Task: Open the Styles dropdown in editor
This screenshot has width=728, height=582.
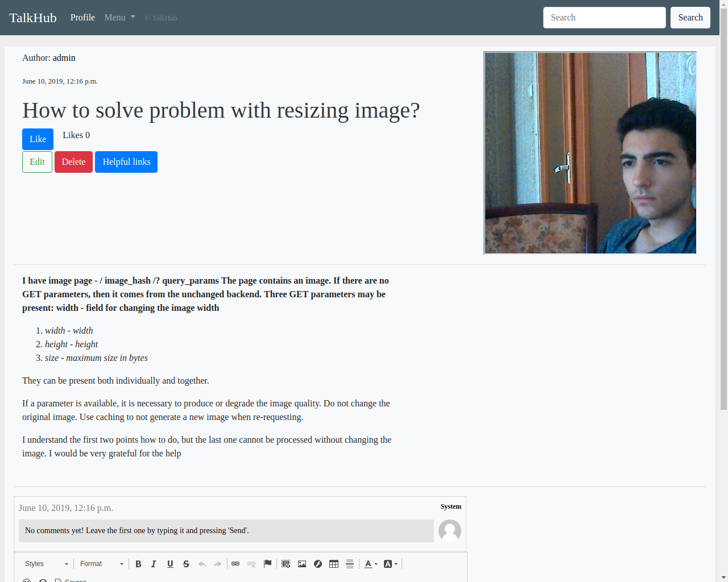Action: (x=46, y=564)
